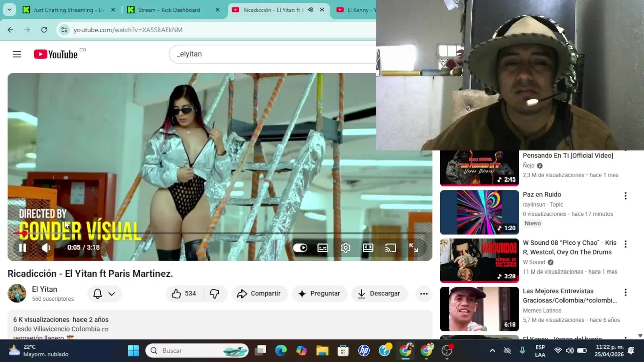
Task: Click the YouTube search field with _elyitan
Action: pos(274,54)
